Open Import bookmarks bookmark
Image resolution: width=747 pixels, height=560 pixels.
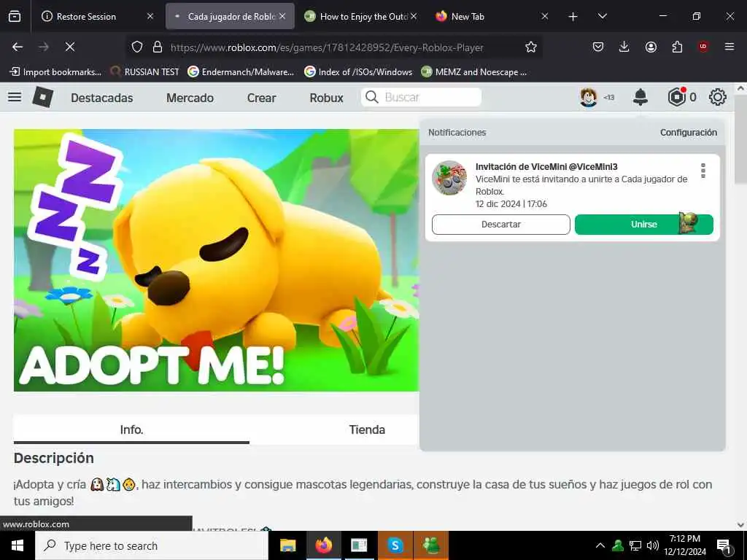coord(55,72)
